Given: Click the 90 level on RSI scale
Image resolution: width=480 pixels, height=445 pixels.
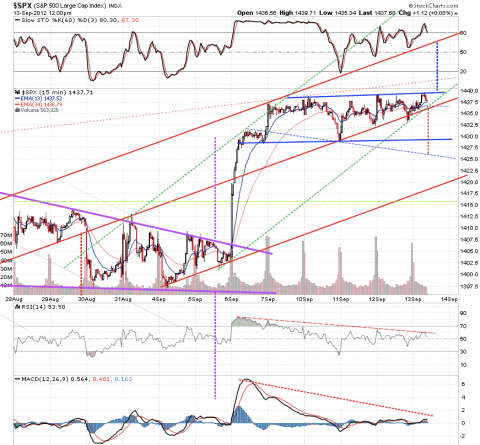Looking at the screenshot, I should point(463,313).
